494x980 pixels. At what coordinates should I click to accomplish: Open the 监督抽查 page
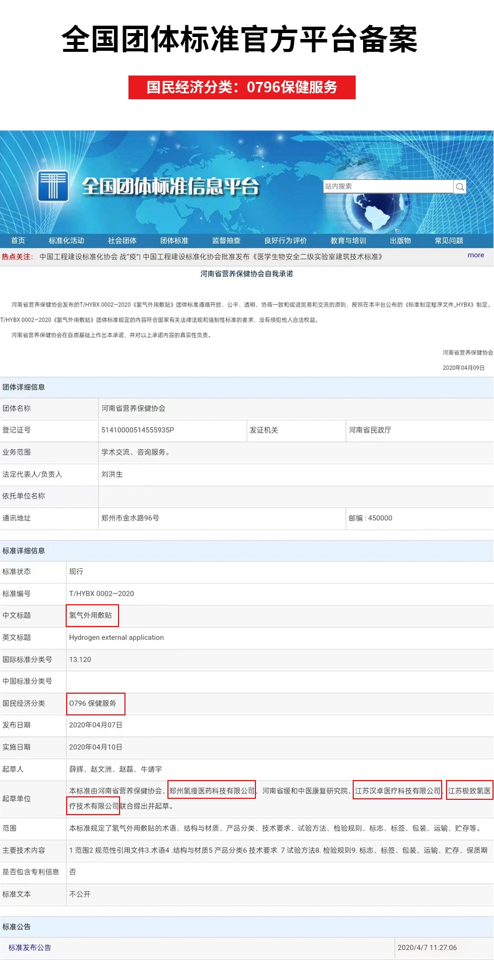(x=226, y=241)
